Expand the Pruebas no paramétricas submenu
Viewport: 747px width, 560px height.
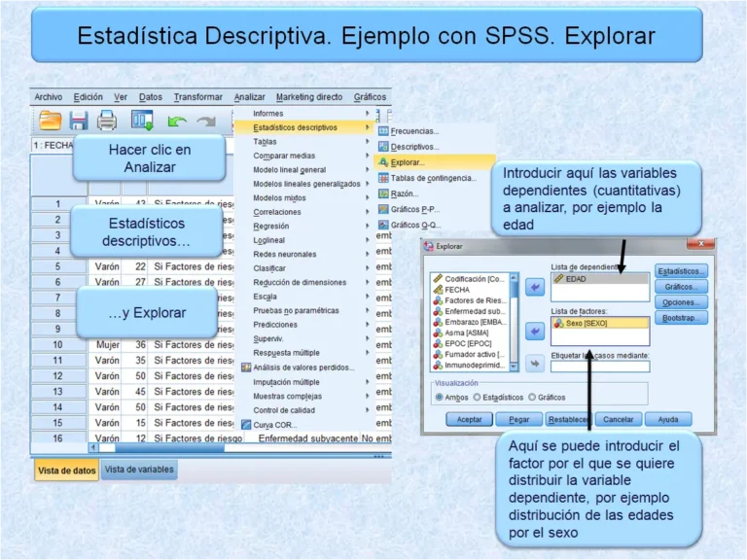pyautogui.click(x=304, y=310)
